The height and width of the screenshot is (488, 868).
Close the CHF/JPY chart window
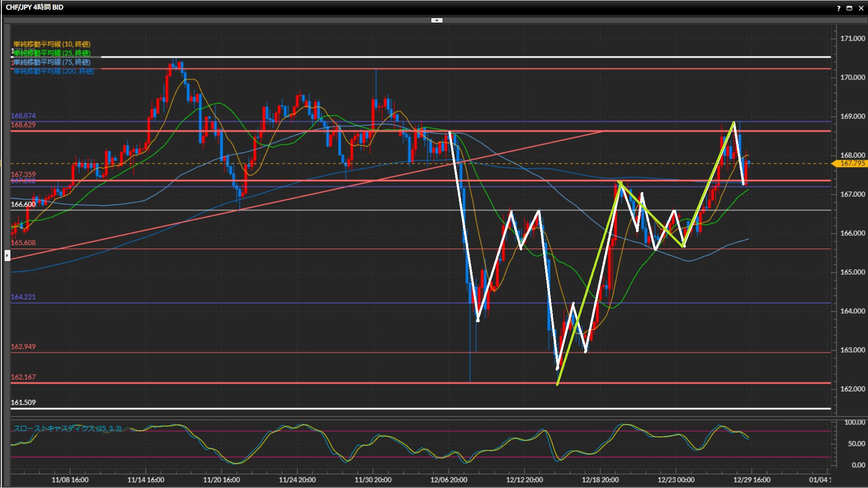[x=861, y=8]
